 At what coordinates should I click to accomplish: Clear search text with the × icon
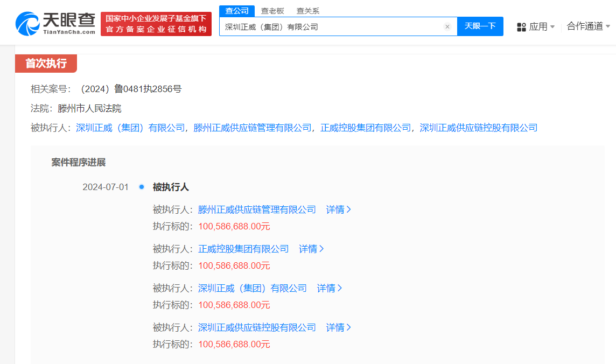(x=447, y=26)
